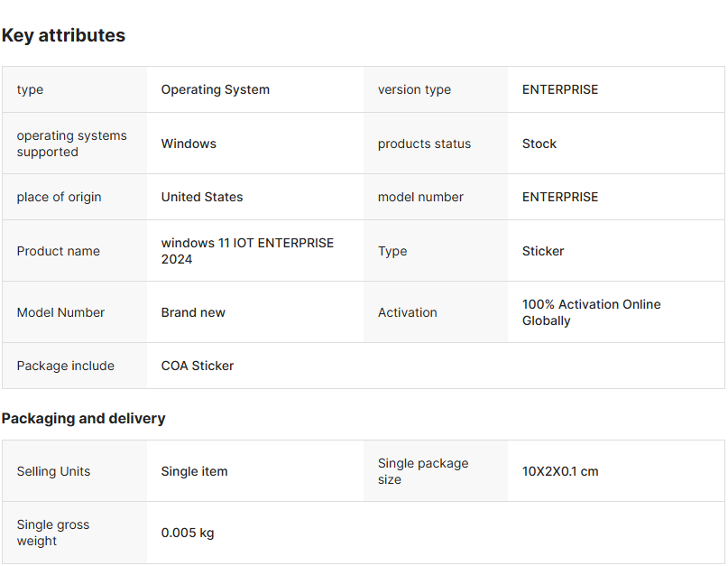Select the Single item value
Image resolution: width=728 pixels, height=566 pixels.
[x=194, y=471]
